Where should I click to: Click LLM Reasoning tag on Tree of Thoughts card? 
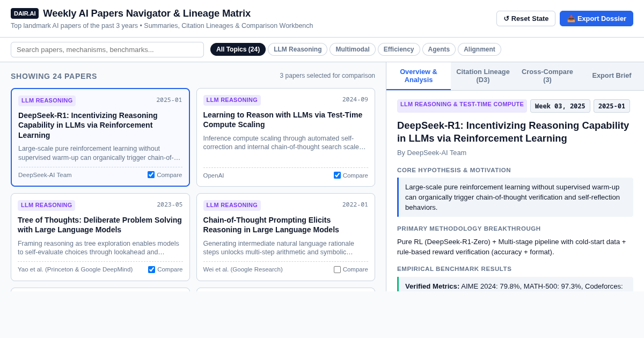pyautogui.click(x=47, y=205)
